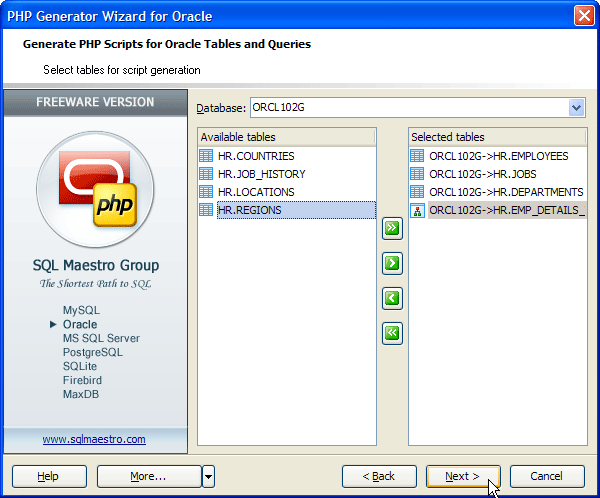Click the table icon beside HR.JOB_HISTORY

pos(206,174)
